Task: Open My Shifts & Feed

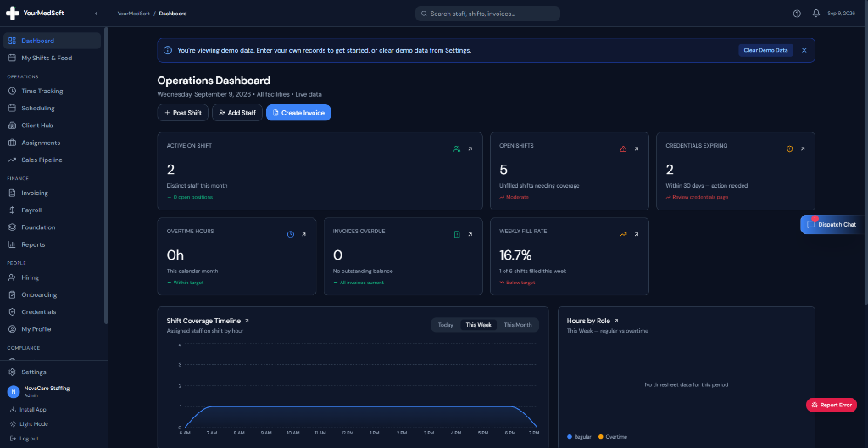Action: (52, 58)
